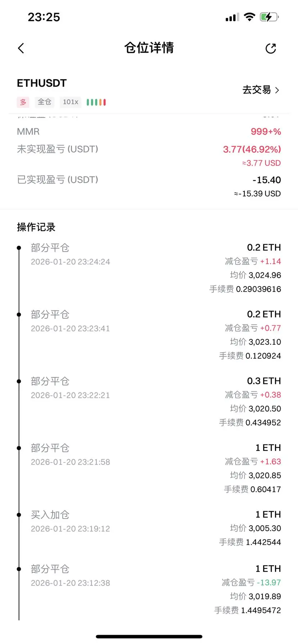Open 去交易 trade link
Viewport: 298px width, 644px height.
(x=257, y=90)
